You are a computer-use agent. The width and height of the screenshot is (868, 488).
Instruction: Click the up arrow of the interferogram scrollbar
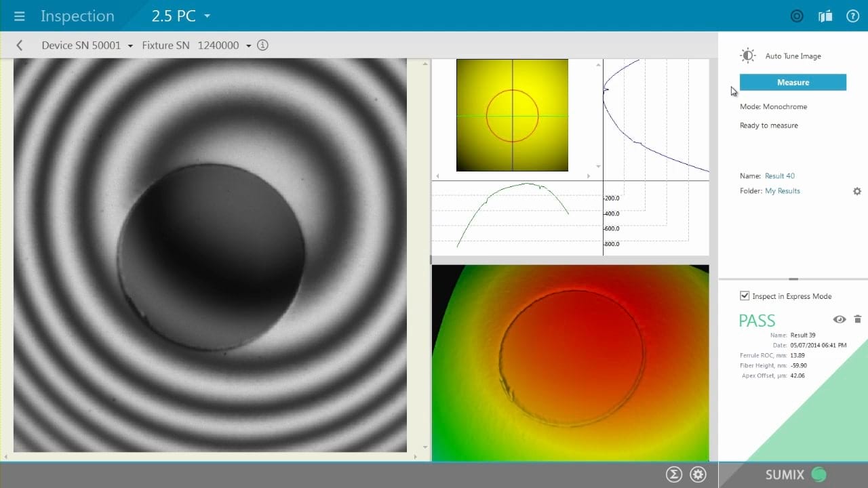pyautogui.click(x=426, y=64)
